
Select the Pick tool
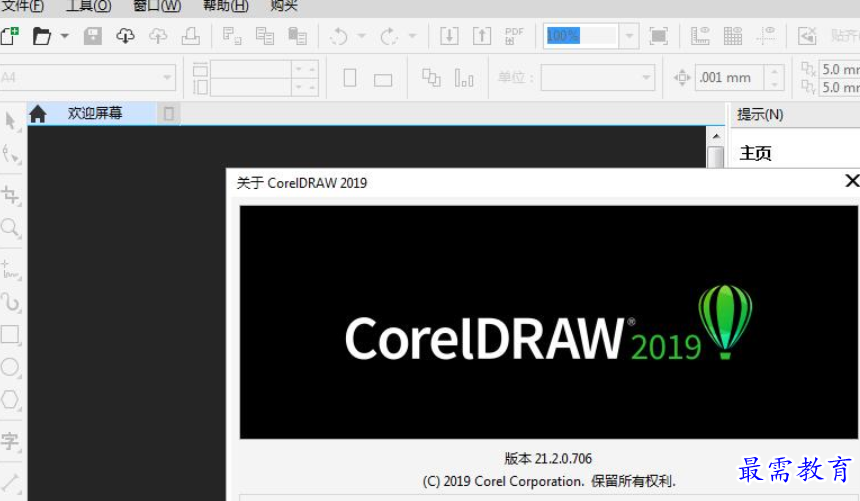coord(10,121)
